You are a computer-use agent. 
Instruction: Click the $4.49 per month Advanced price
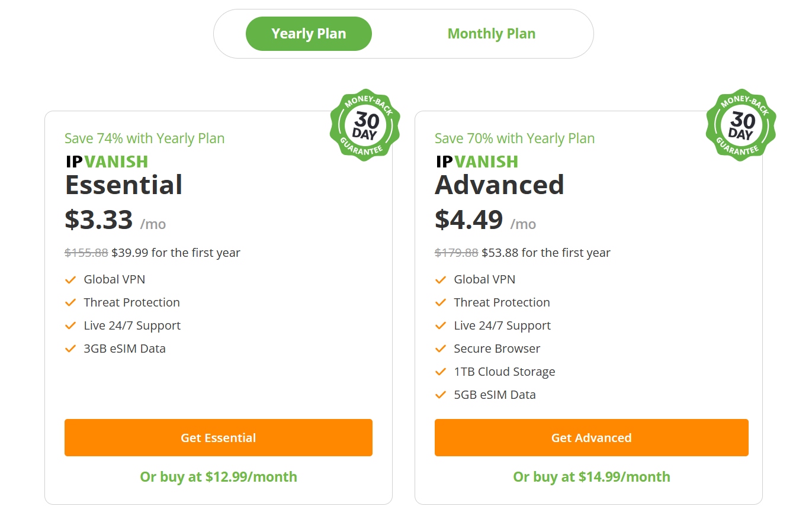click(x=468, y=220)
